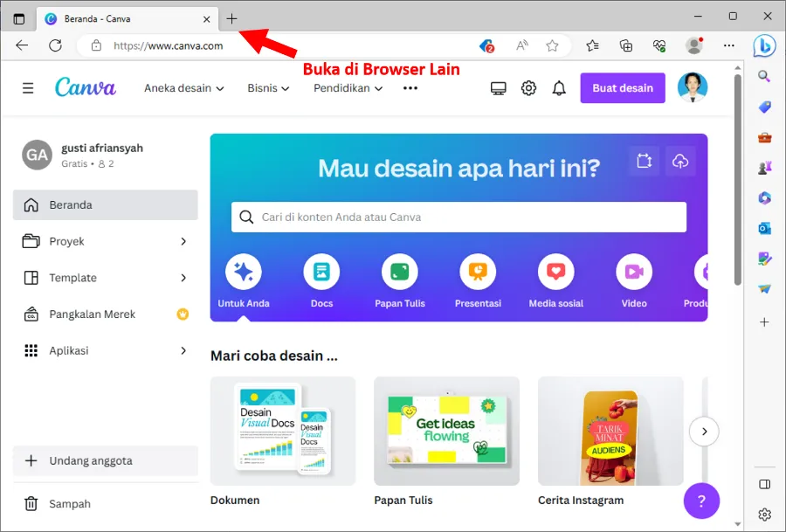Click the upload cloud icon in banner
Image resolution: width=786 pixels, height=532 pixels.
(x=680, y=161)
